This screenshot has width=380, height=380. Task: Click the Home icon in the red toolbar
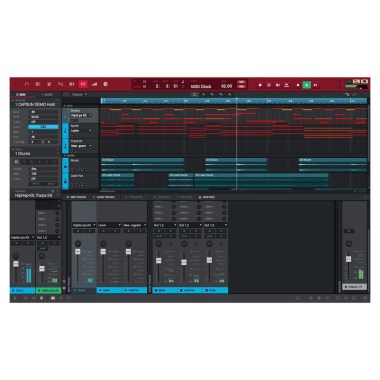pos(27,84)
